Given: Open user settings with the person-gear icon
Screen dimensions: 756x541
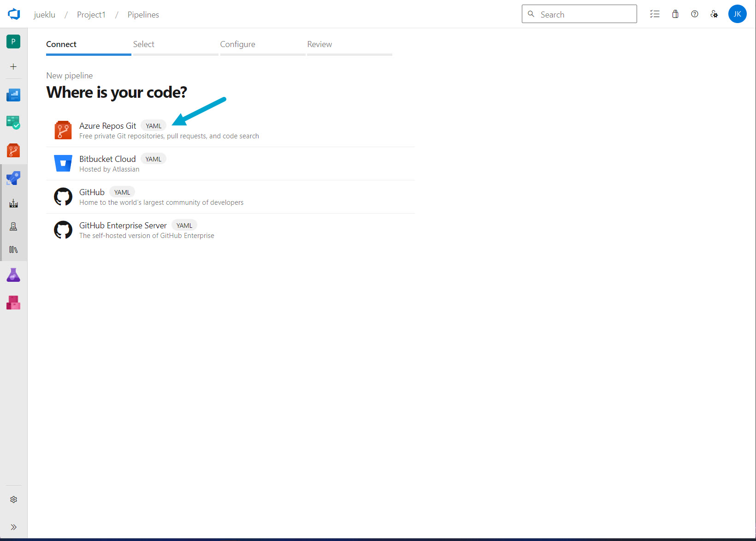Looking at the screenshot, I should click(x=714, y=14).
